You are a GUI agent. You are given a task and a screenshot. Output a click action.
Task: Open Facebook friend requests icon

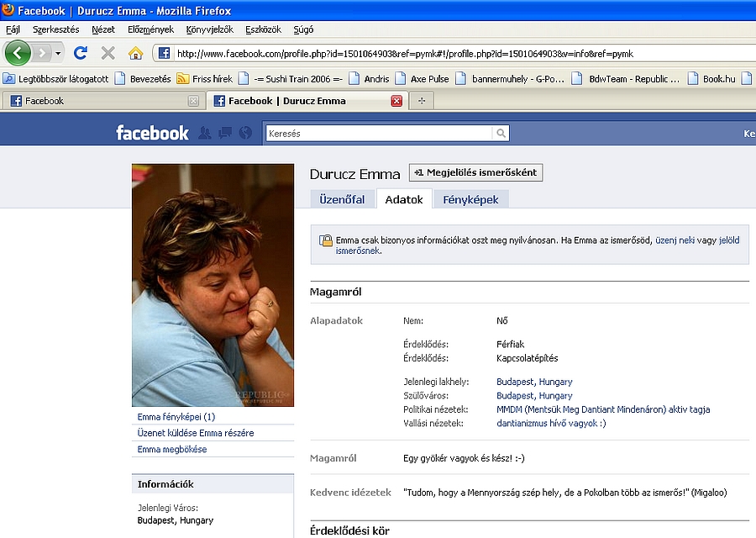point(205,133)
